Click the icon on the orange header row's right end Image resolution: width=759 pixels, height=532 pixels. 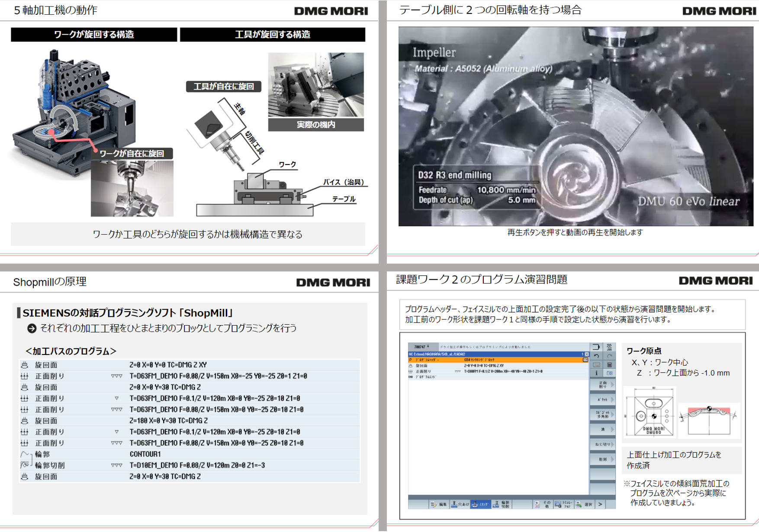585,360
